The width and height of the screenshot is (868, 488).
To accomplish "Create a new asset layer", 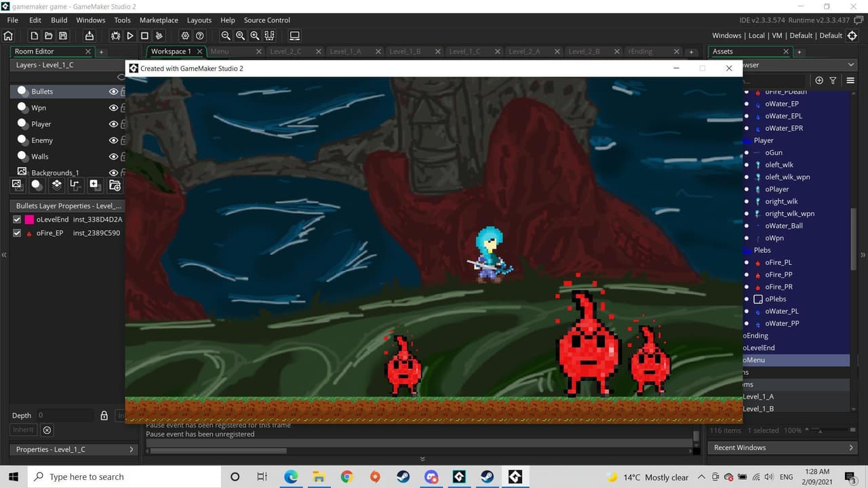I will tap(94, 184).
